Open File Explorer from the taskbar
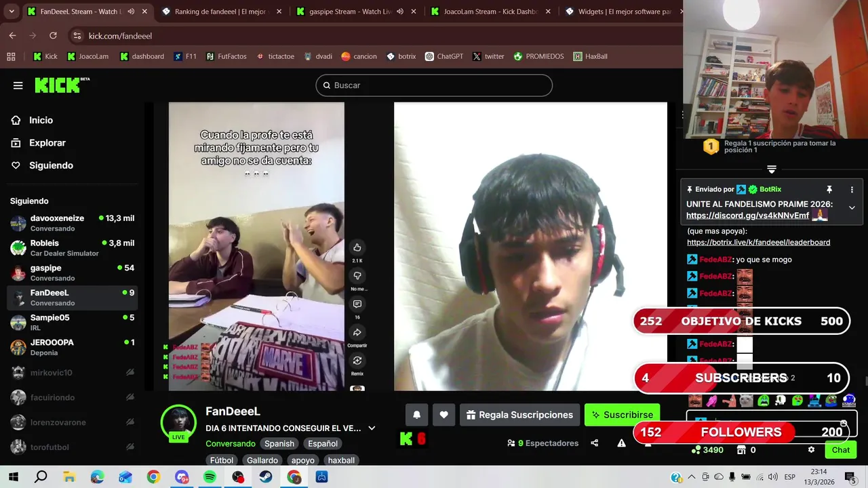This screenshot has width=868, height=488. click(x=69, y=477)
